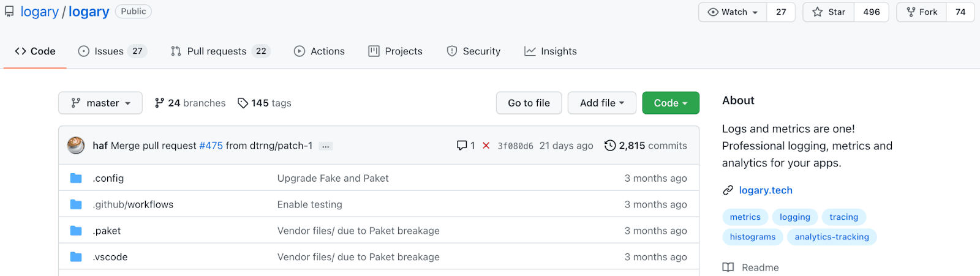Click the .config folder icon
980x276 pixels.
pos(76,178)
